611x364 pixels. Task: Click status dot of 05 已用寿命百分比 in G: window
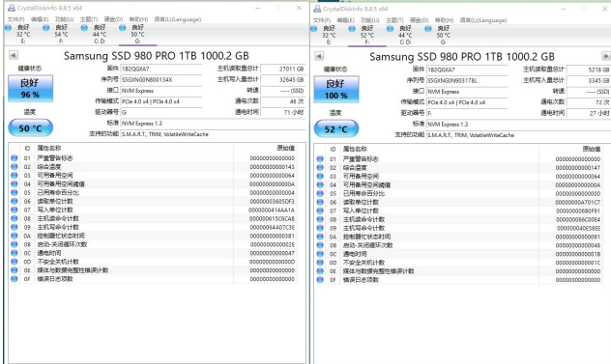click(15, 193)
